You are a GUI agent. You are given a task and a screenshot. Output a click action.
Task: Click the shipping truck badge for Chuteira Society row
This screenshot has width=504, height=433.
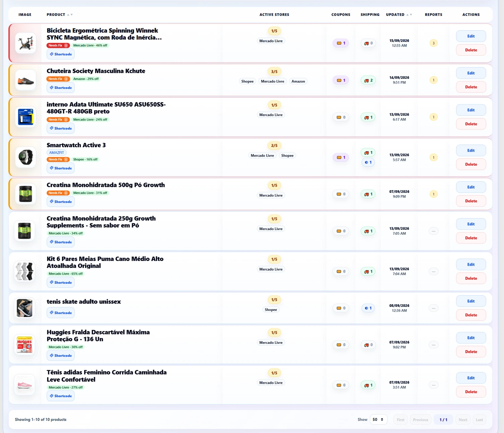pyautogui.click(x=368, y=80)
